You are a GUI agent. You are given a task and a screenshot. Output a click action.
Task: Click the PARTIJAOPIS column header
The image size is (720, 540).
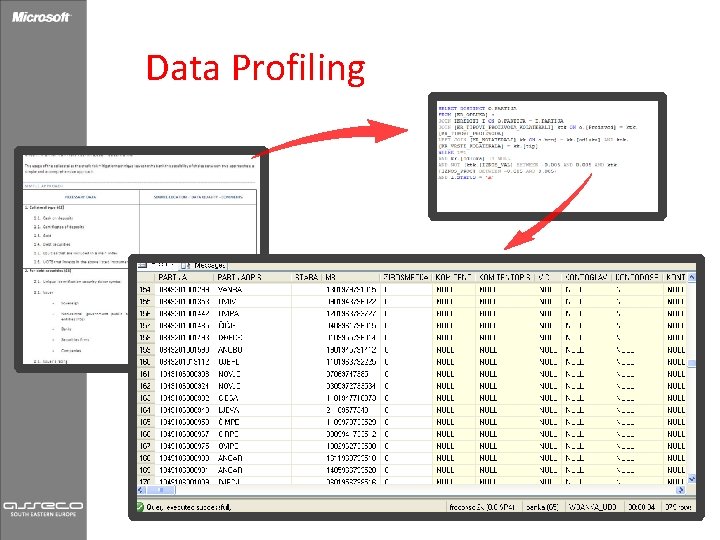click(x=253, y=277)
